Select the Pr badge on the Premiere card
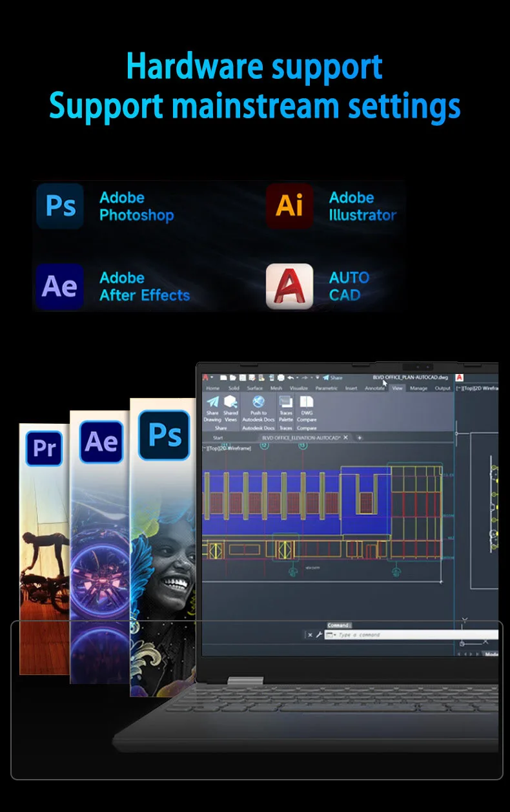 45,448
